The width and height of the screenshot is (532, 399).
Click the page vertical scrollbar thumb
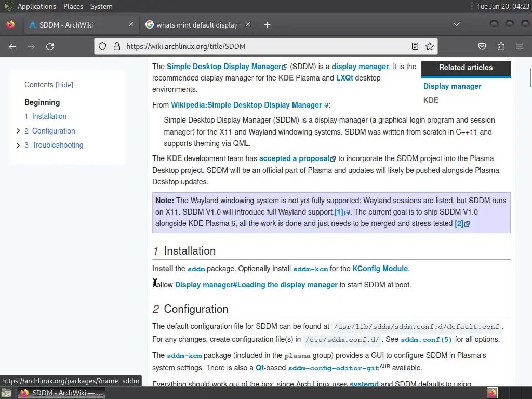[530, 78]
